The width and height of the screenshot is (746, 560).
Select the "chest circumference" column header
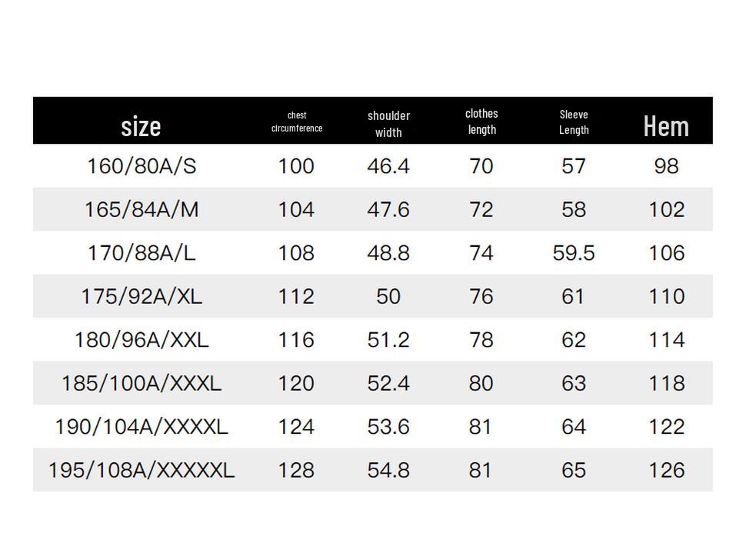coord(297,122)
